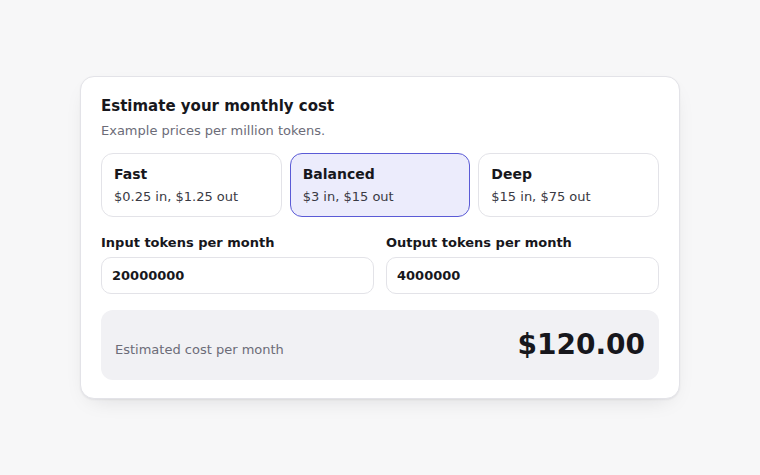Click the 'Estimated cost per month' text
Image resolution: width=760 pixels, height=475 pixels.
point(199,349)
